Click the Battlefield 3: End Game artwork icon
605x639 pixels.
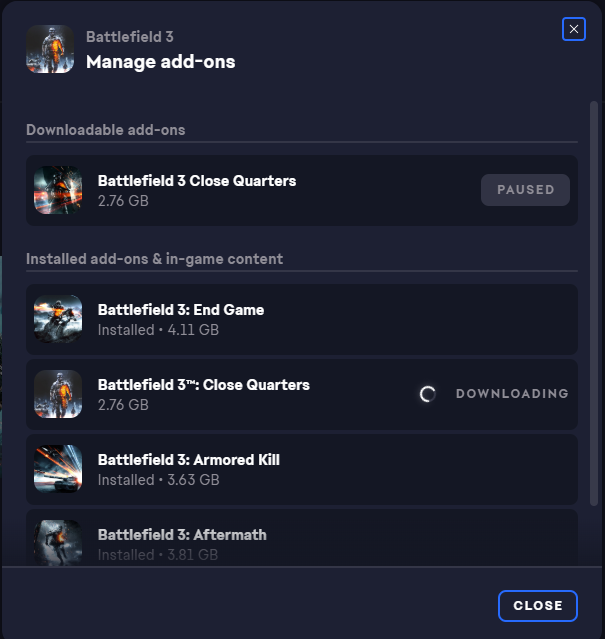coord(58,319)
